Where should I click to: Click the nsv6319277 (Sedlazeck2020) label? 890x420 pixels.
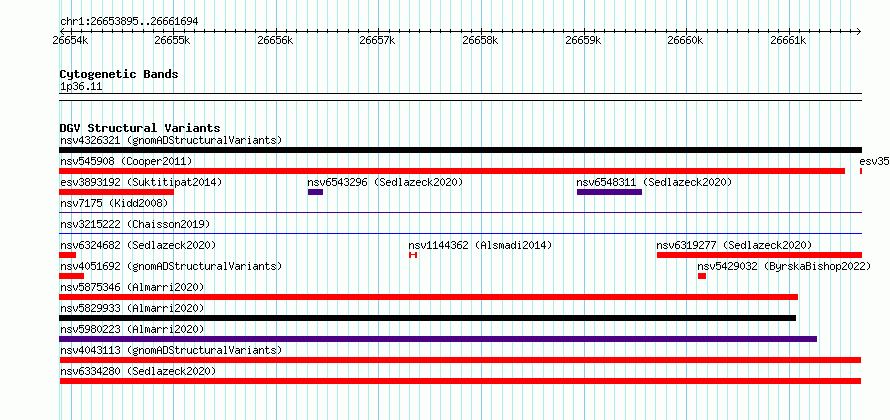click(734, 245)
